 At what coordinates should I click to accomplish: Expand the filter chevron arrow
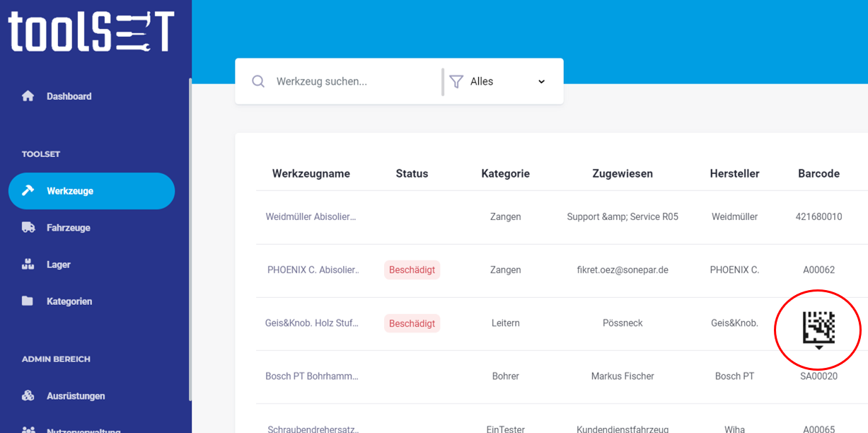tap(542, 81)
